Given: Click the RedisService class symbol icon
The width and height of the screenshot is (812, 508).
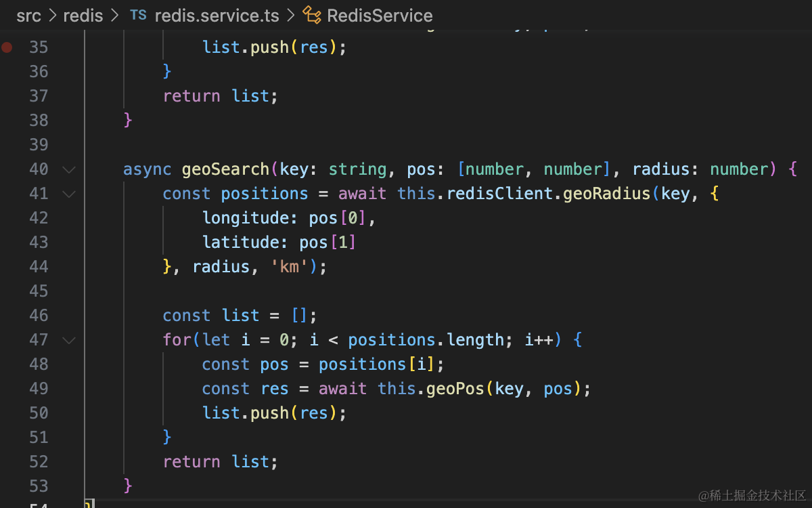Looking at the screenshot, I should [312, 15].
